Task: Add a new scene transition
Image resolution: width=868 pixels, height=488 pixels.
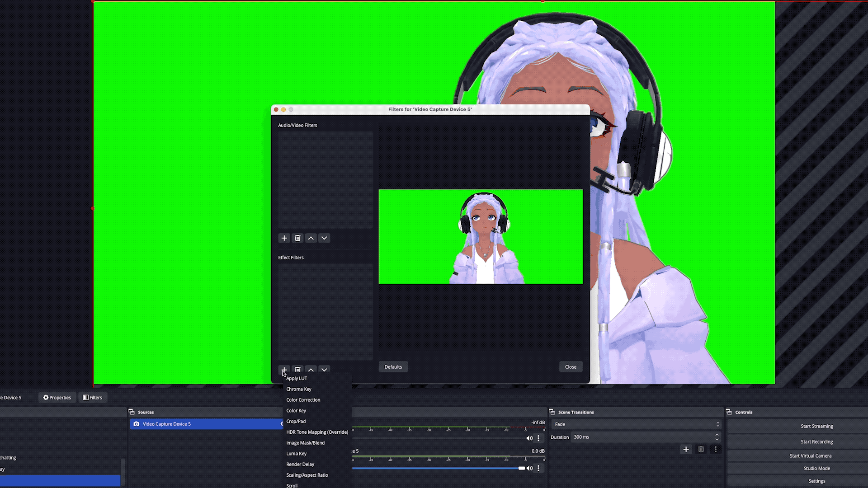Action: [x=686, y=450]
